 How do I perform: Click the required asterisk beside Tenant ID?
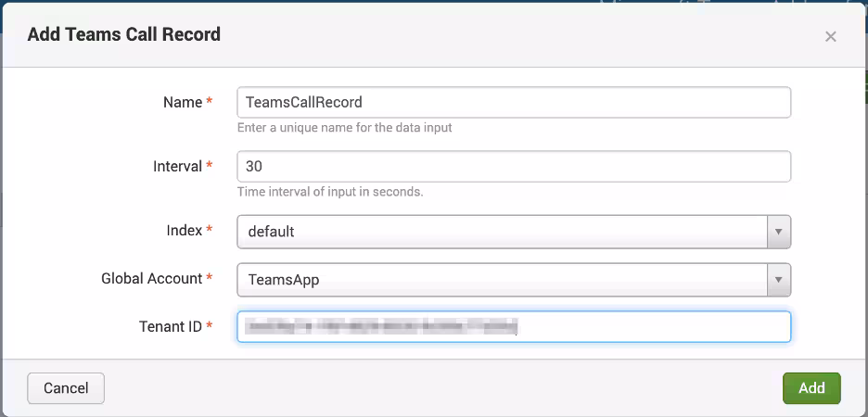(210, 326)
